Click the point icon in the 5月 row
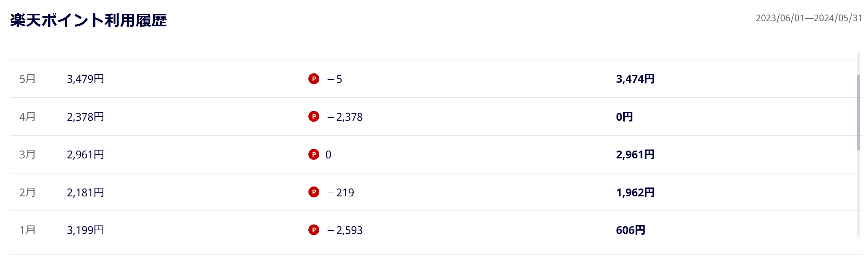Image resolution: width=868 pixels, height=259 pixels. click(314, 79)
